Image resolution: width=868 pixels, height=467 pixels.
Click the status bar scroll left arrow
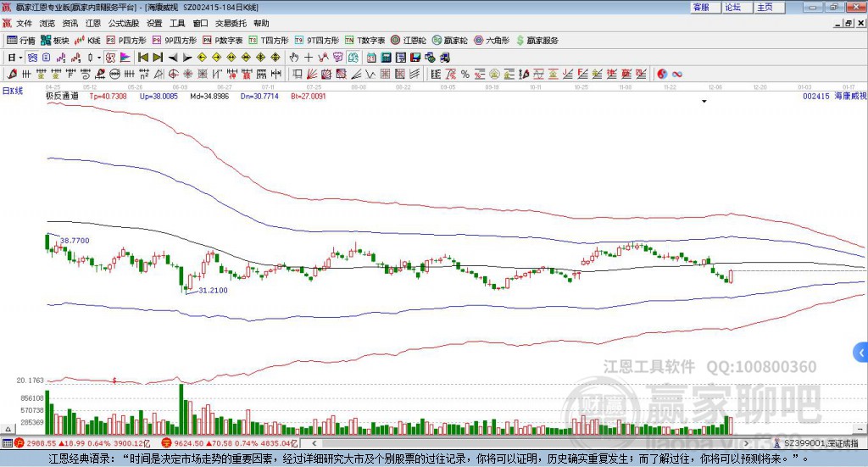point(314,443)
